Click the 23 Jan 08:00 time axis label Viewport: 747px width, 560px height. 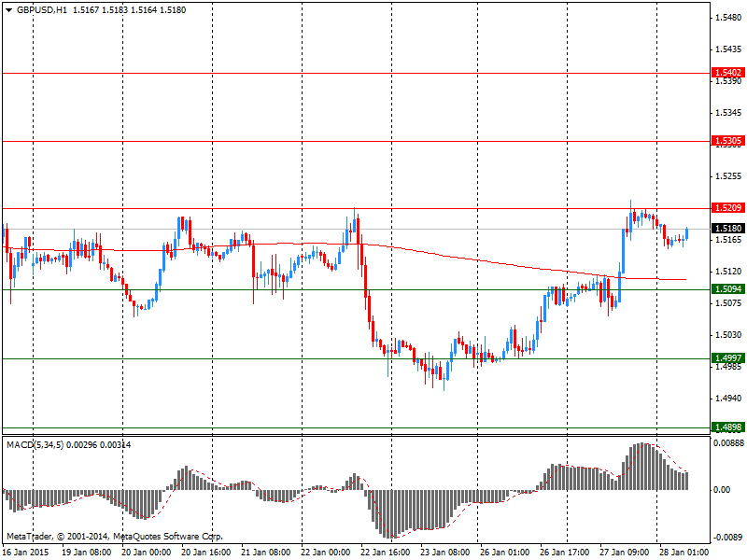[x=445, y=553]
